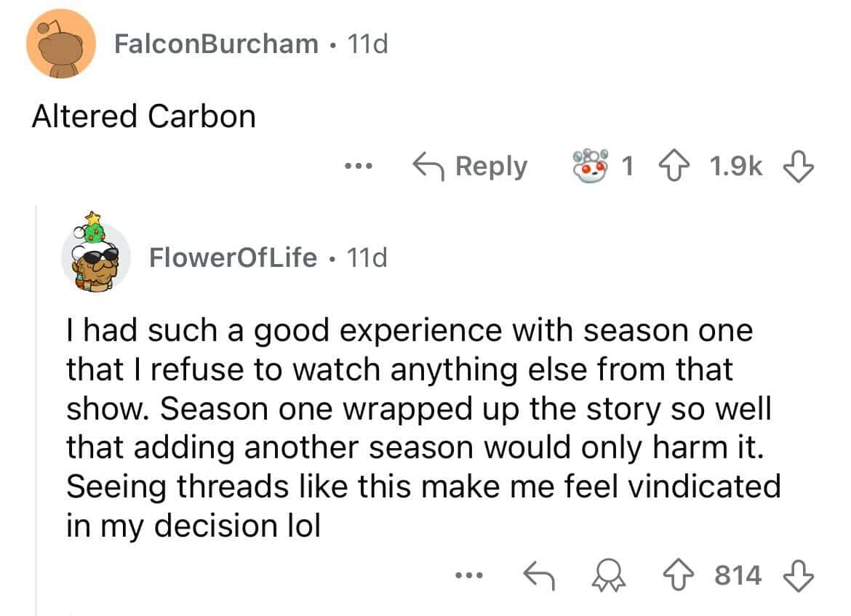Click the 1.9k vote score
The width and height of the screenshot is (851, 616).
tap(734, 167)
